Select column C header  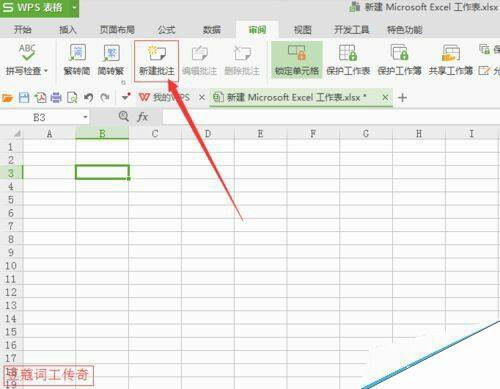155,134
